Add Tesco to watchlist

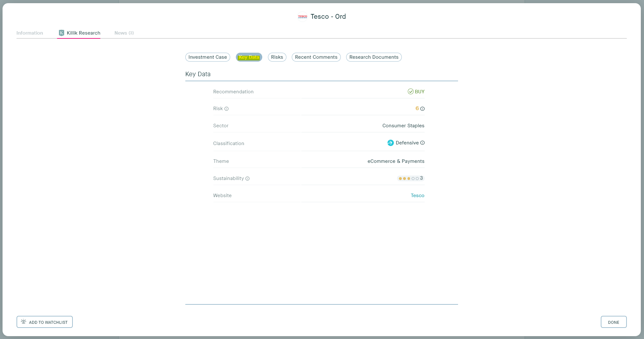click(x=44, y=322)
